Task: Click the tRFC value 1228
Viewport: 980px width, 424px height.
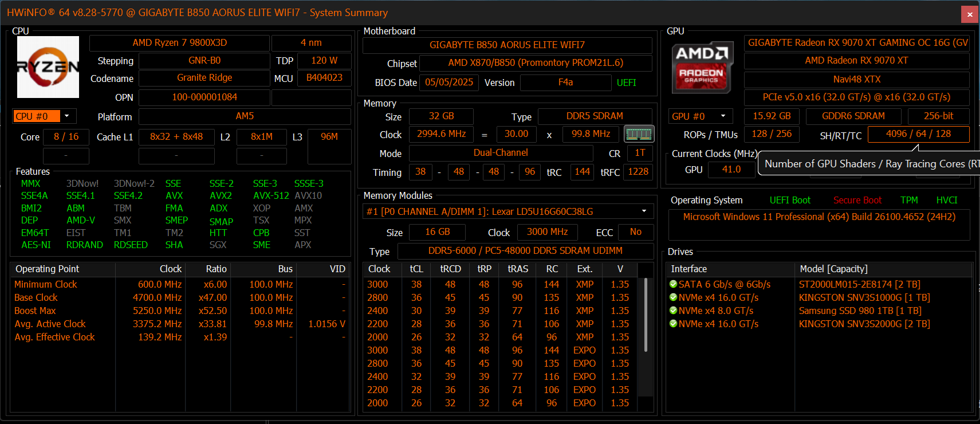Action: click(x=638, y=172)
